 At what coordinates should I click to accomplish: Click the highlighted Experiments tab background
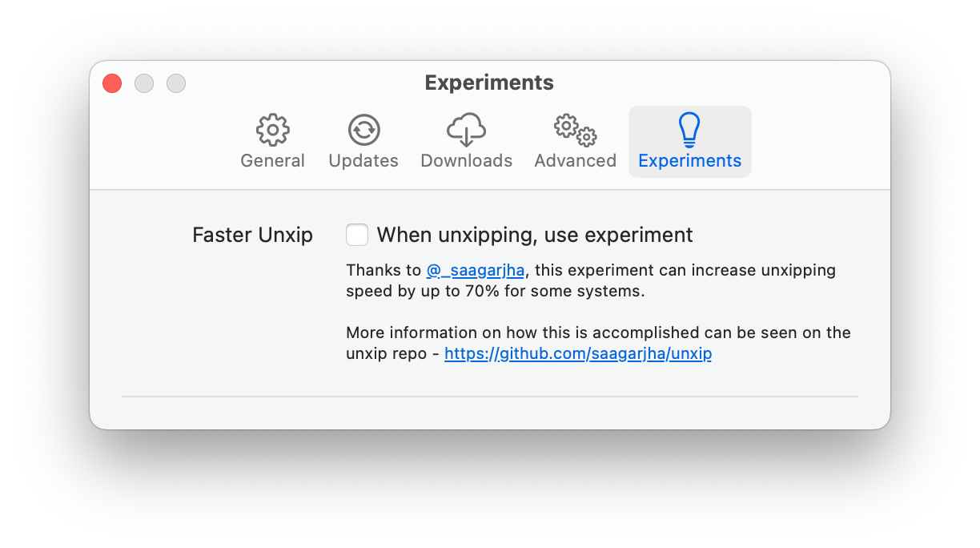pos(689,141)
